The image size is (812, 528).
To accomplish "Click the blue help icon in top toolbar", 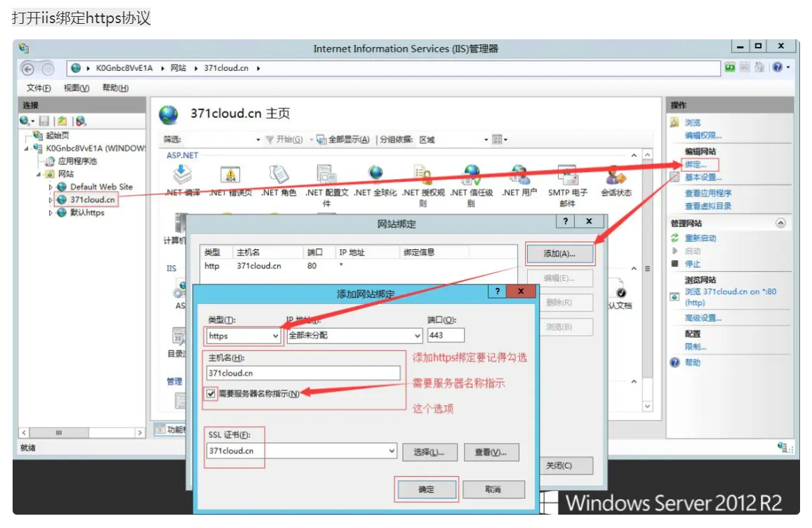I will coord(778,67).
